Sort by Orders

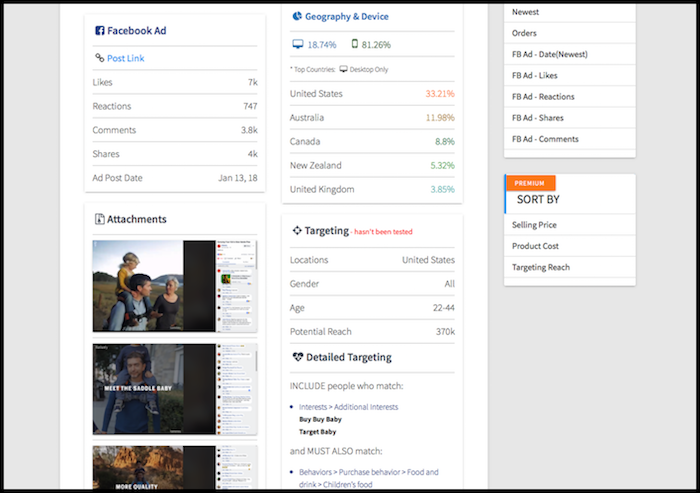pyautogui.click(x=524, y=33)
